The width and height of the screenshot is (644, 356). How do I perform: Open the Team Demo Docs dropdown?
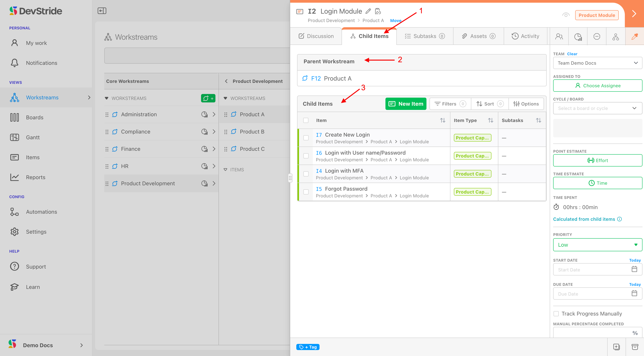click(597, 63)
